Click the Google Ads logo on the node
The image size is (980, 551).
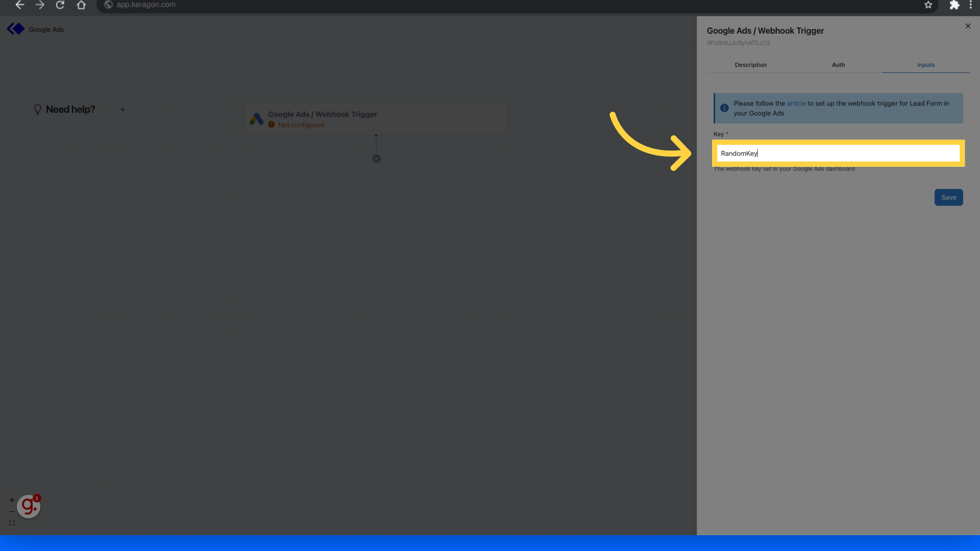256,119
